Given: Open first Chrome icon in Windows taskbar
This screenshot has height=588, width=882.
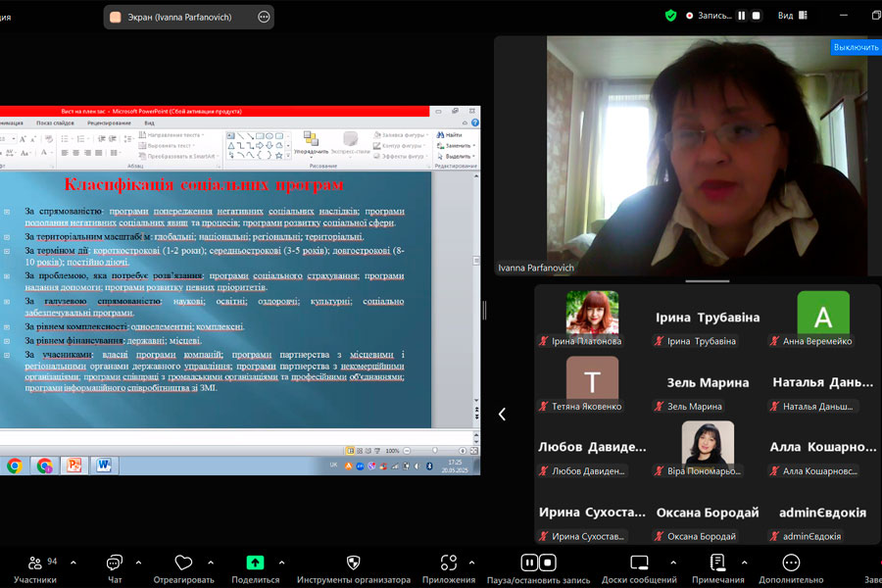Looking at the screenshot, I should coord(14,465).
